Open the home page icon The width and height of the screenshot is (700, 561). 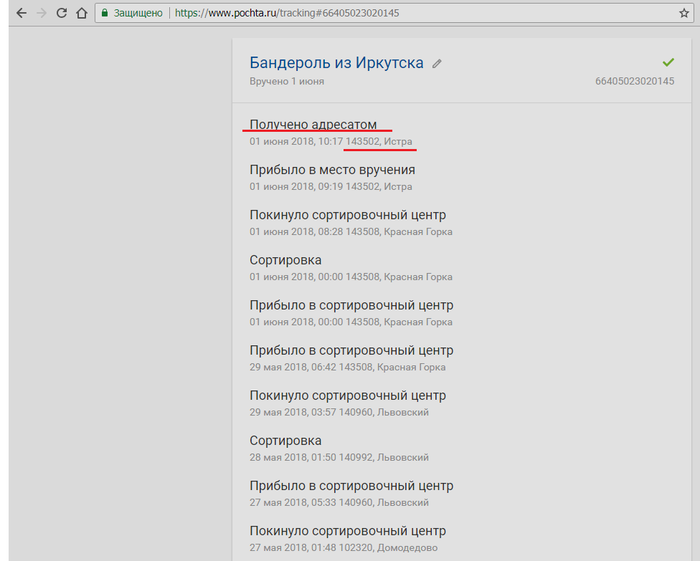point(82,13)
